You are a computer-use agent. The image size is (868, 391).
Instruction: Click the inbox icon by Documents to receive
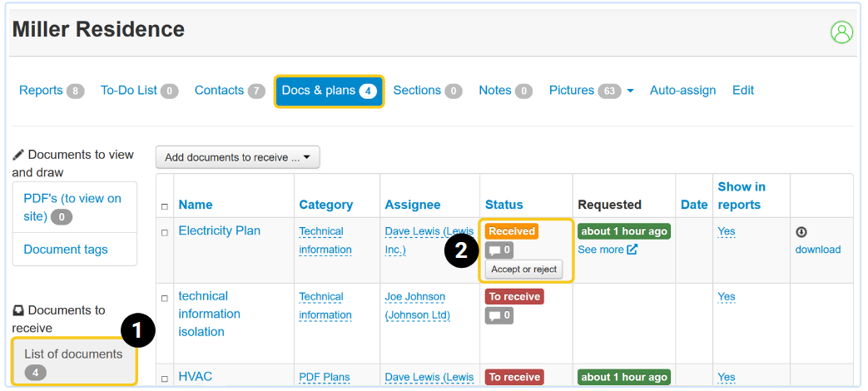(18, 310)
